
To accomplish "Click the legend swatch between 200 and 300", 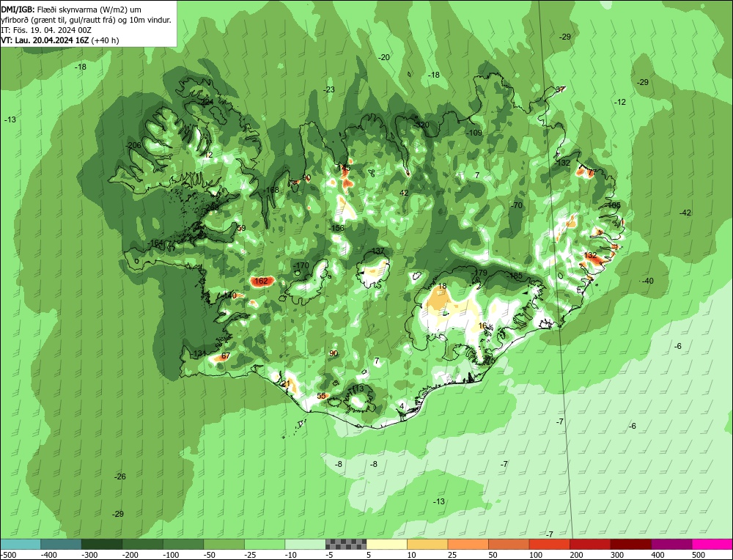I will tap(590, 544).
